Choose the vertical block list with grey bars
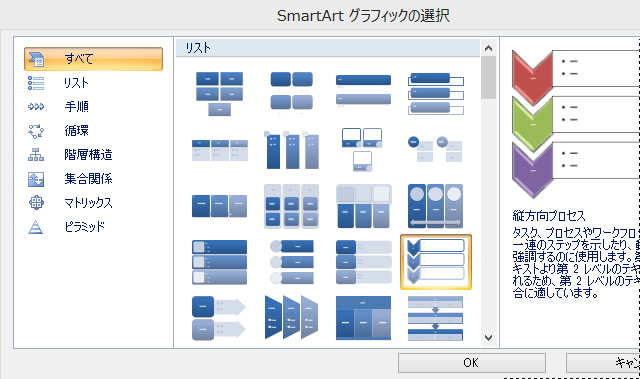 363,262
